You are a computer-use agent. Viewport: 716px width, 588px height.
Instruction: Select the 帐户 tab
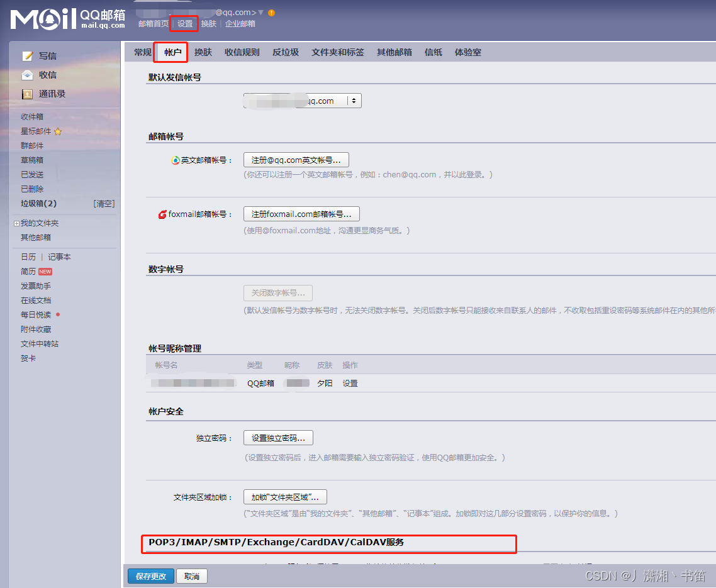172,52
